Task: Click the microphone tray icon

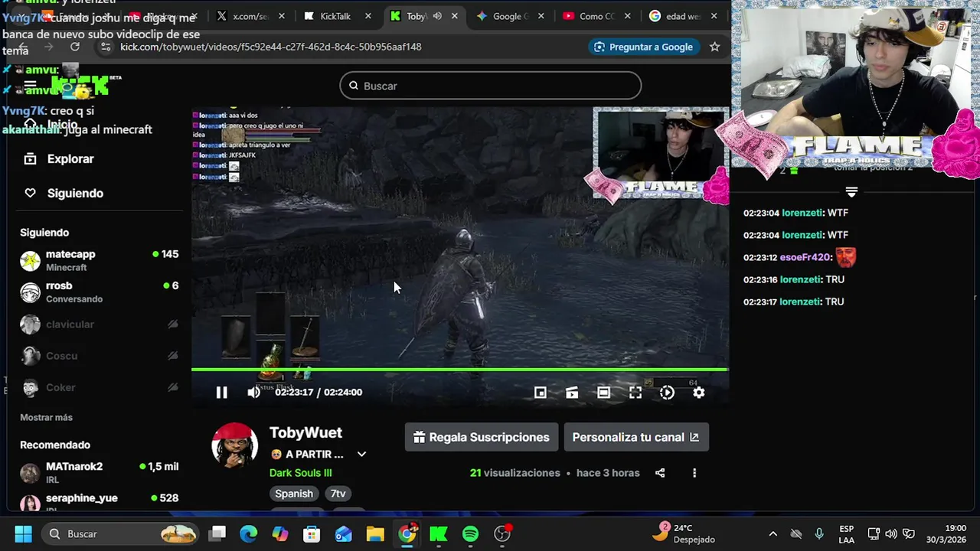Action: (x=819, y=533)
